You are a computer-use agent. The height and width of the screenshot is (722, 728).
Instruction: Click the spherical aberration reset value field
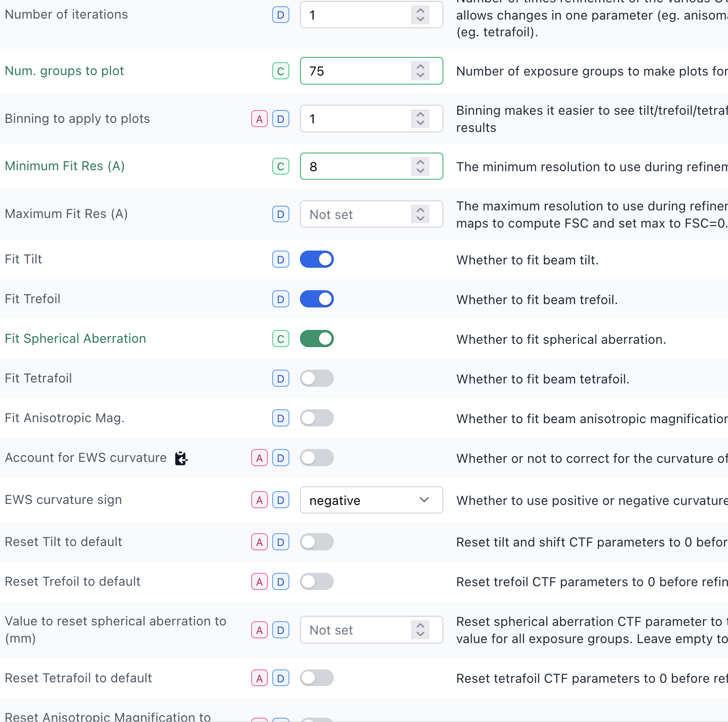click(x=372, y=630)
